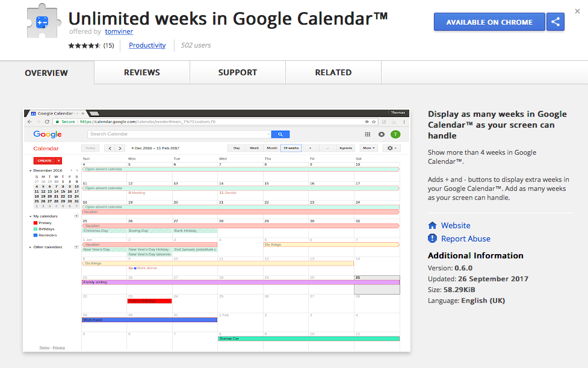The width and height of the screenshot is (588, 368).
Task: Click the extension puzzle-piece logo
Action: (x=44, y=22)
